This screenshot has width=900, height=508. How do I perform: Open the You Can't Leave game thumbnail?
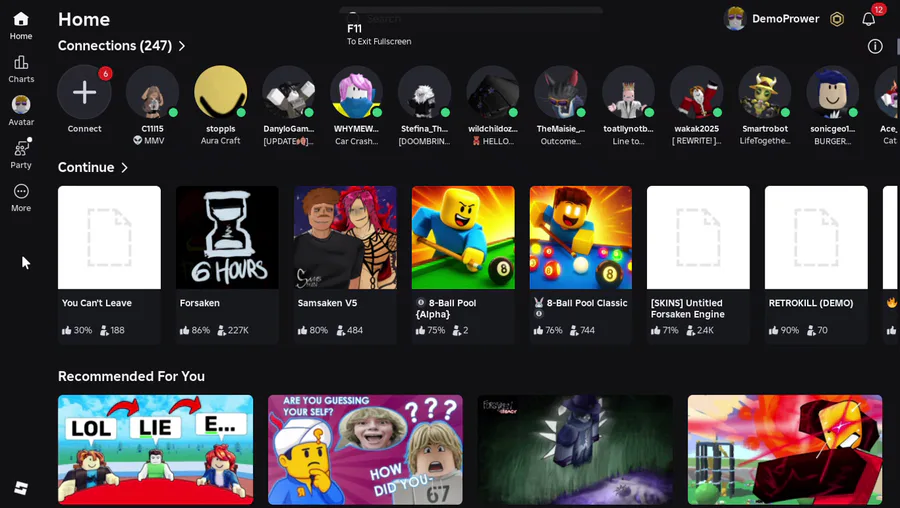pyautogui.click(x=109, y=237)
